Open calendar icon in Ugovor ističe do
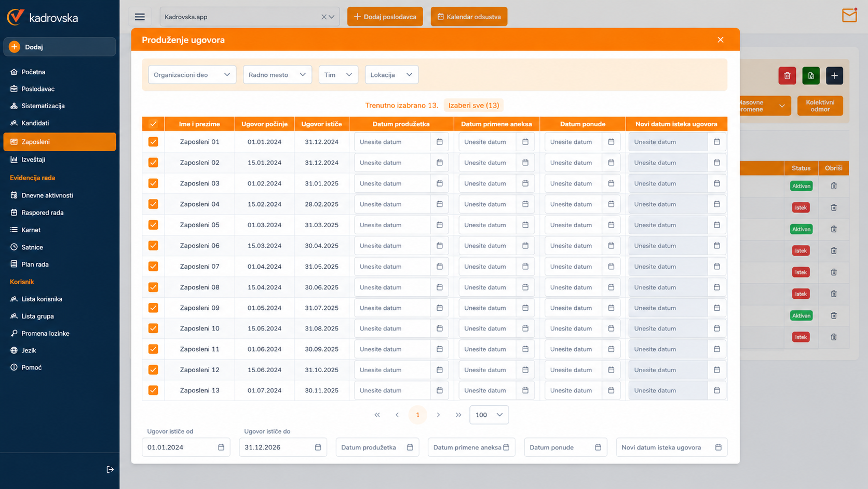The height and width of the screenshot is (489, 868). click(318, 447)
